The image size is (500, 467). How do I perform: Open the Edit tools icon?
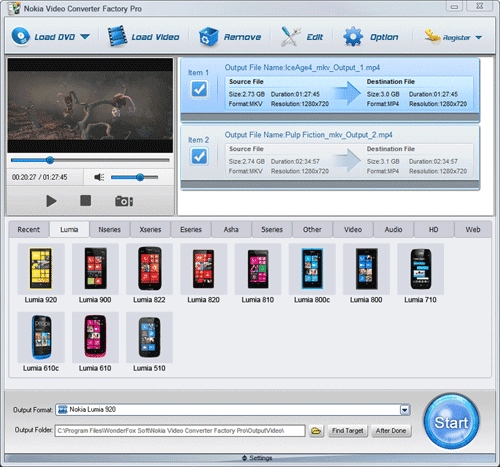[x=290, y=36]
